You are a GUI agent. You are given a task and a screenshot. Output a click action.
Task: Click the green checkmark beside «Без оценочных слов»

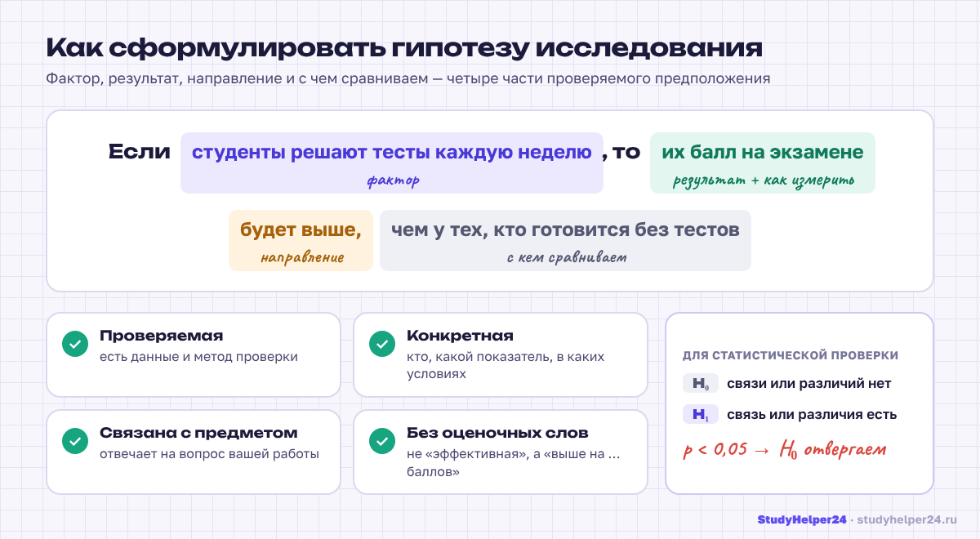coord(381,441)
